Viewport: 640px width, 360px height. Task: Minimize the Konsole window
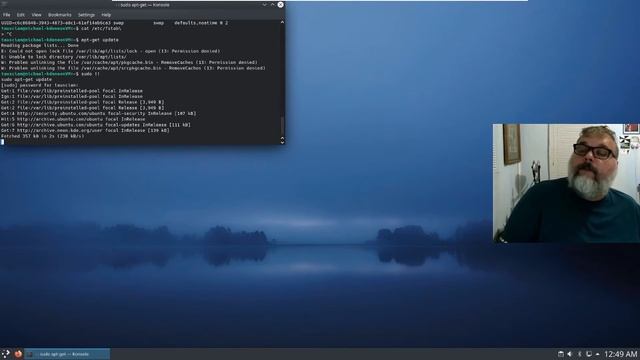click(x=264, y=4)
